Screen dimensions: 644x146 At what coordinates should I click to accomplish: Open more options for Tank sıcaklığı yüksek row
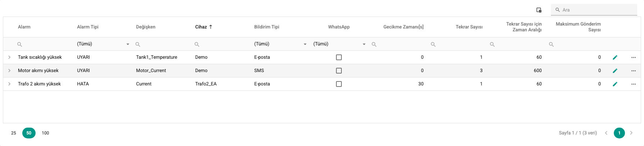click(633, 57)
